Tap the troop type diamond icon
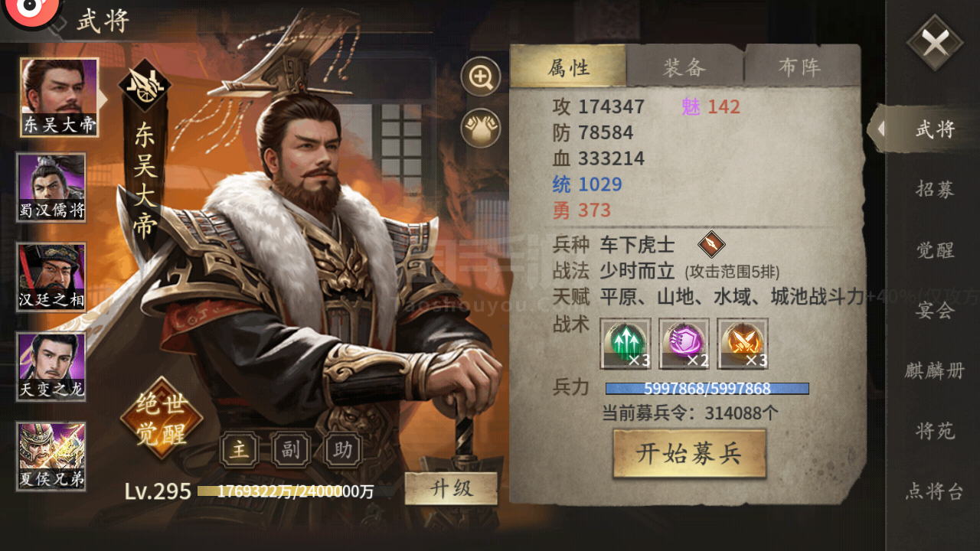This screenshot has width=980, height=551. coord(711,245)
